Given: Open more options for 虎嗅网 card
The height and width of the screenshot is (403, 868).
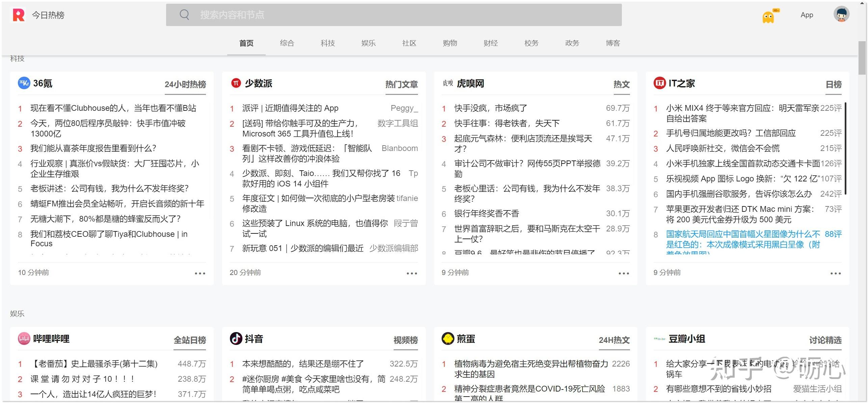Looking at the screenshot, I should tap(624, 273).
